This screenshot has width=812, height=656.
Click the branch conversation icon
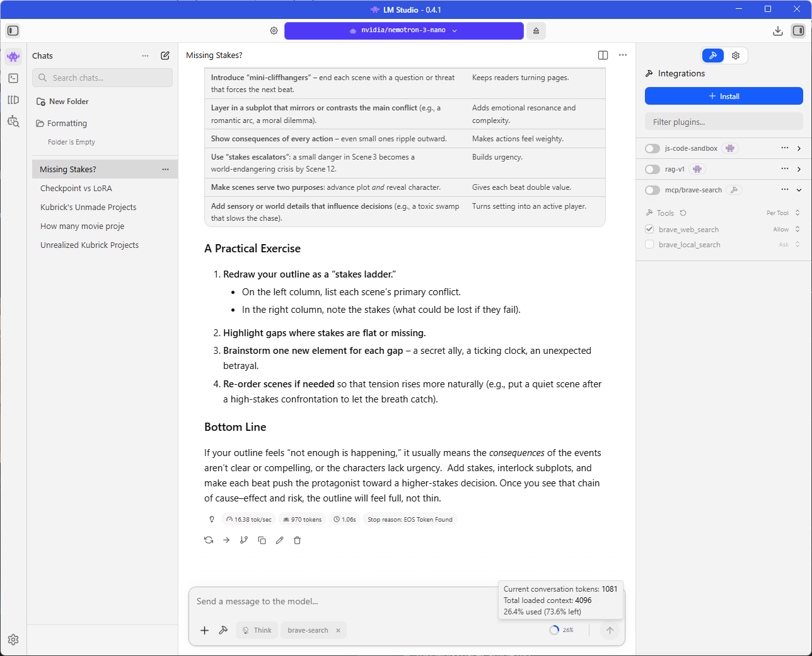tap(244, 541)
